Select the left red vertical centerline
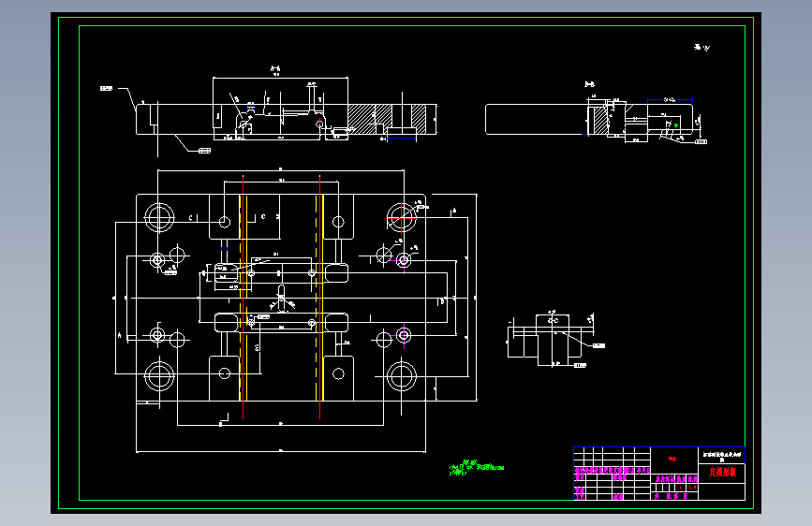 (x=243, y=298)
